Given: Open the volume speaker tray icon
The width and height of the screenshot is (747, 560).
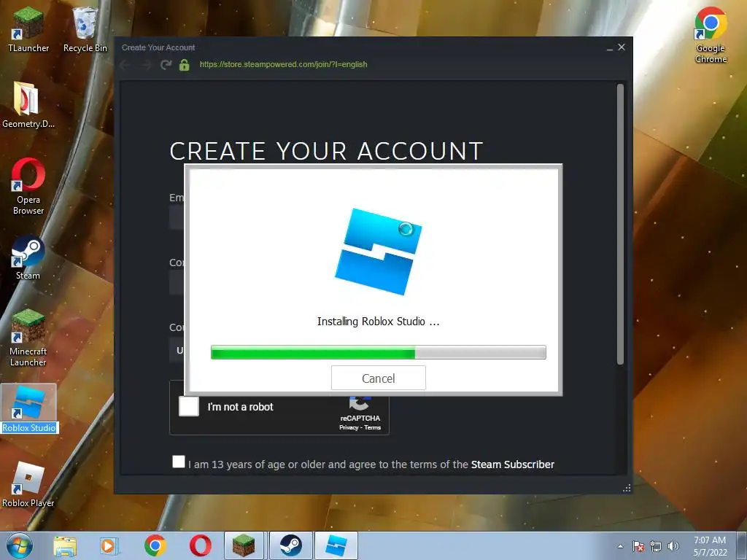Looking at the screenshot, I should 673,546.
